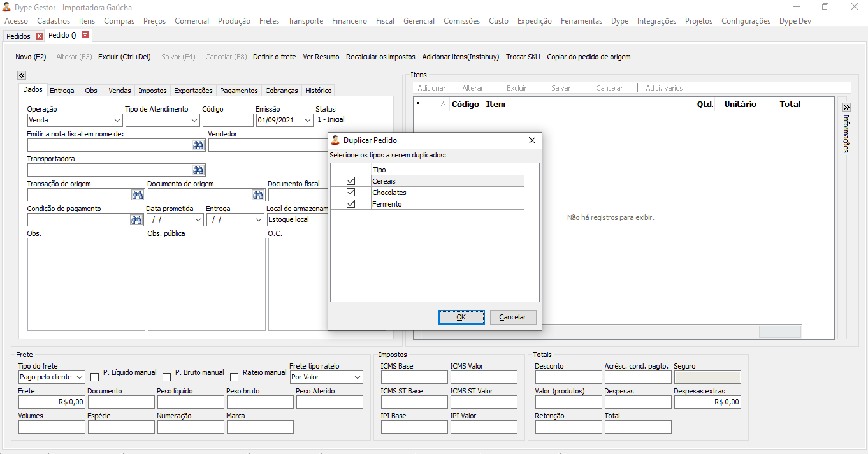This screenshot has width=868, height=454.
Task: Open the Expedição menu
Action: 535,21
